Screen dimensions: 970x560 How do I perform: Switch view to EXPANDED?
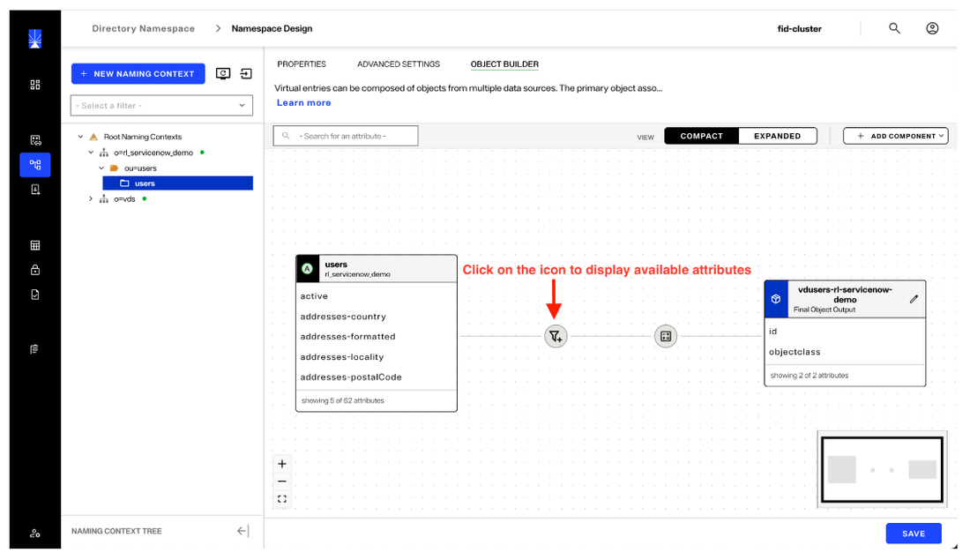tap(777, 136)
